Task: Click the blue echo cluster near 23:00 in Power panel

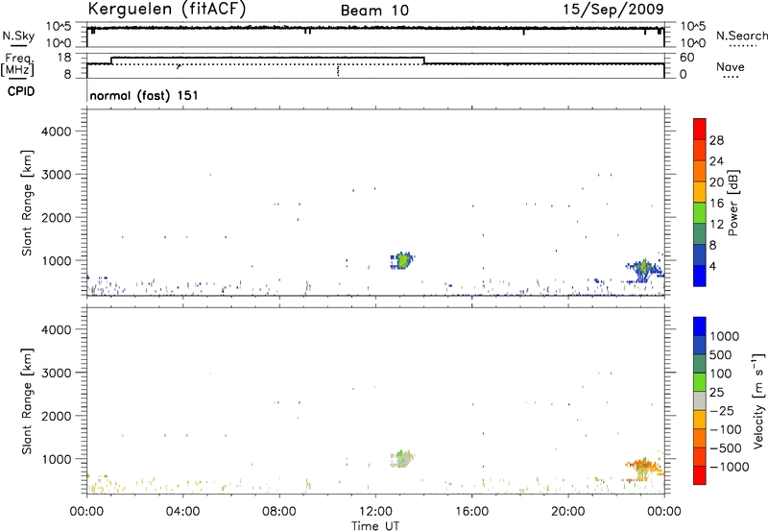Action: point(644,271)
